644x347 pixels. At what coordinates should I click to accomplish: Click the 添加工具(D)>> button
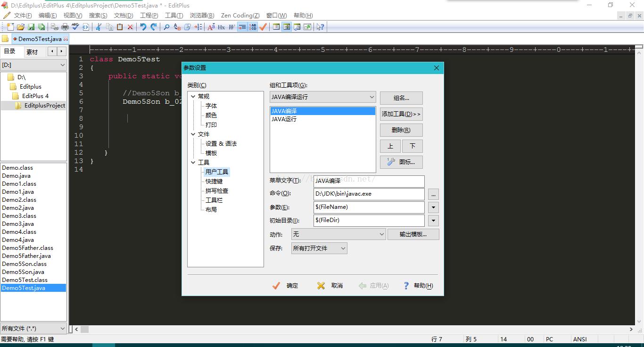401,114
